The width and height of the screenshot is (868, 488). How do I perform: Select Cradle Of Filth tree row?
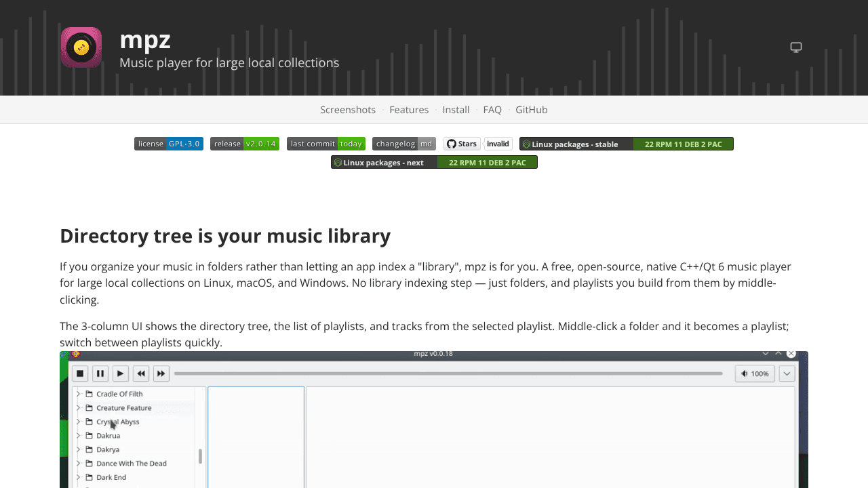point(134,394)
